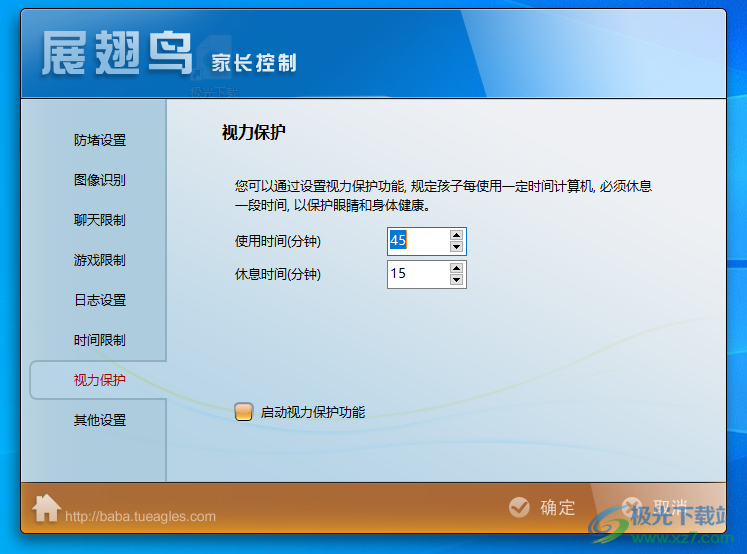Image resolution: width=747 pixels, height=554 pixels.
Task: Increase 使用时间 with the up arrow
Action: [456, 235]
